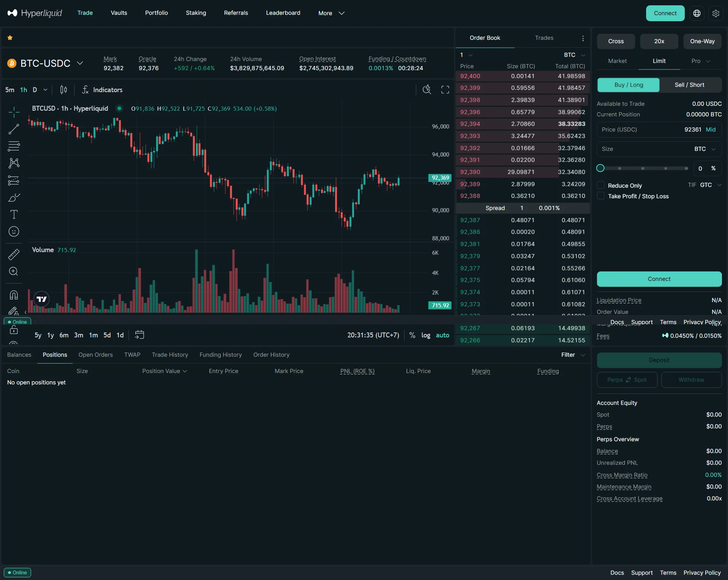Click the Price (USDC) input field

652,129
